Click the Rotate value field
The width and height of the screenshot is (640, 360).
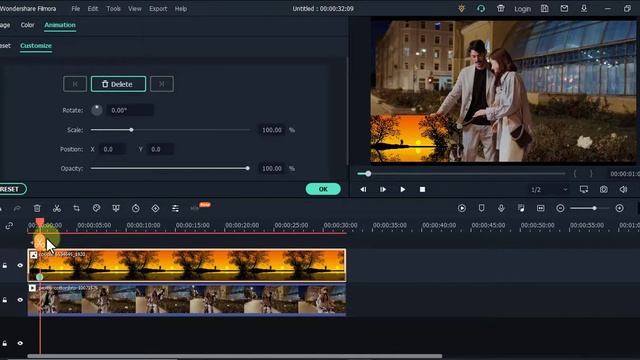(130, 110)
